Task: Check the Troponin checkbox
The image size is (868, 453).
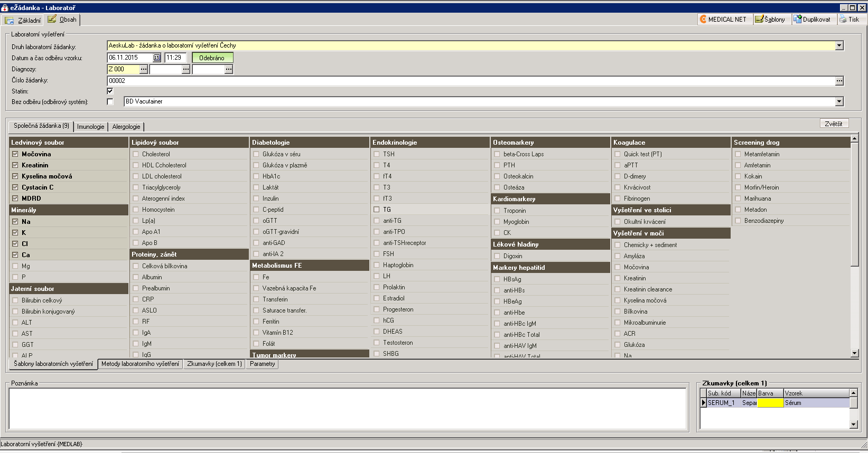Action: point(497,211)
